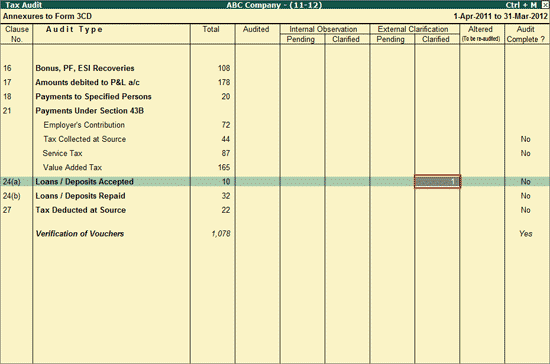
Task: Select Tax Deducted at Source clause 27
Action: (81, 210)
